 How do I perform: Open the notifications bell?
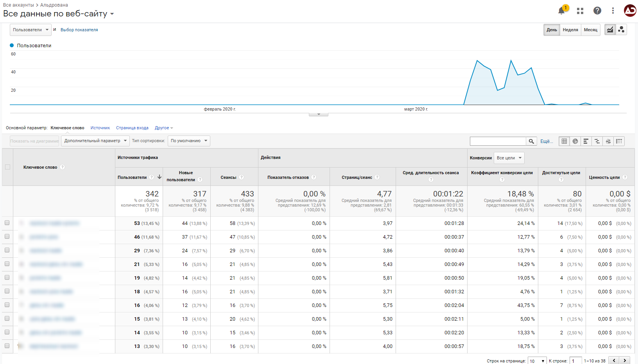[x=562, y=11]
